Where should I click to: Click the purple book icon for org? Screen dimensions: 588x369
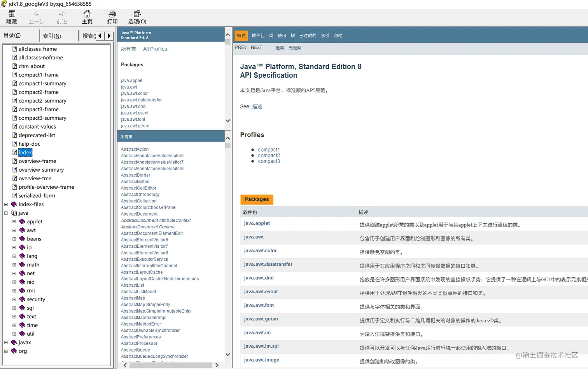pos(14,351)
